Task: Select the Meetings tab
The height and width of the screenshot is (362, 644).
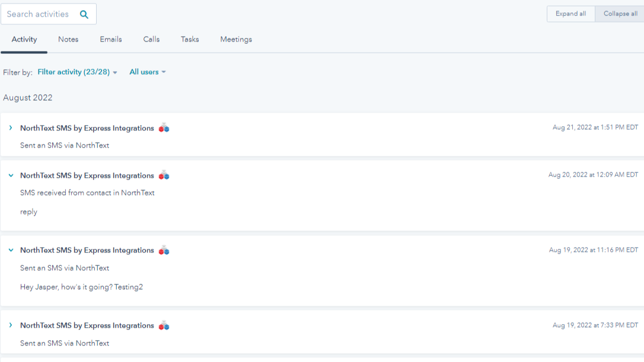Action: pos(235,39)
